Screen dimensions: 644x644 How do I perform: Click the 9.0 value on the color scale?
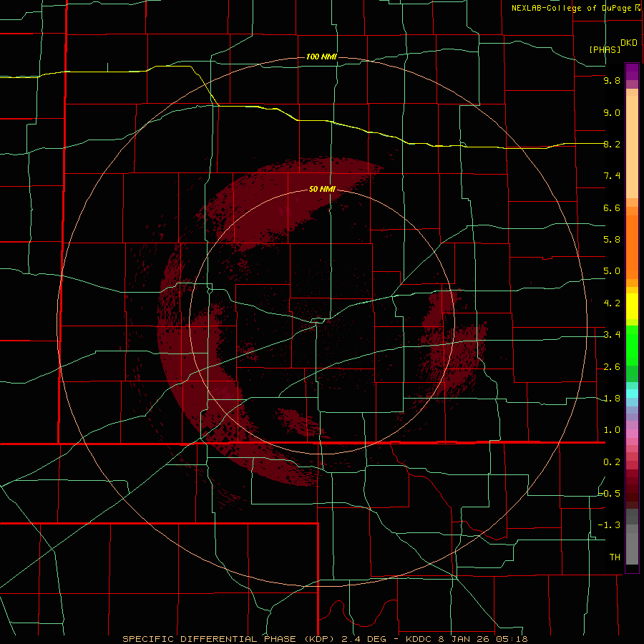point(612,112)
